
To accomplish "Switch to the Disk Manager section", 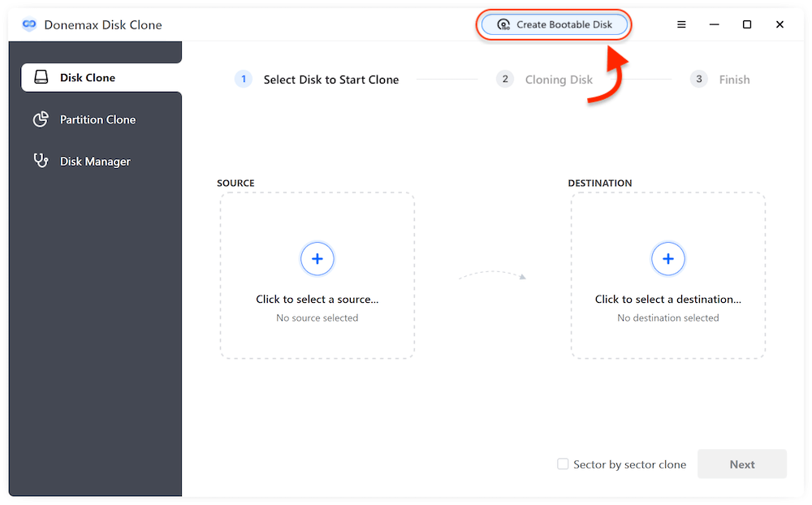I will click(94, 161).
